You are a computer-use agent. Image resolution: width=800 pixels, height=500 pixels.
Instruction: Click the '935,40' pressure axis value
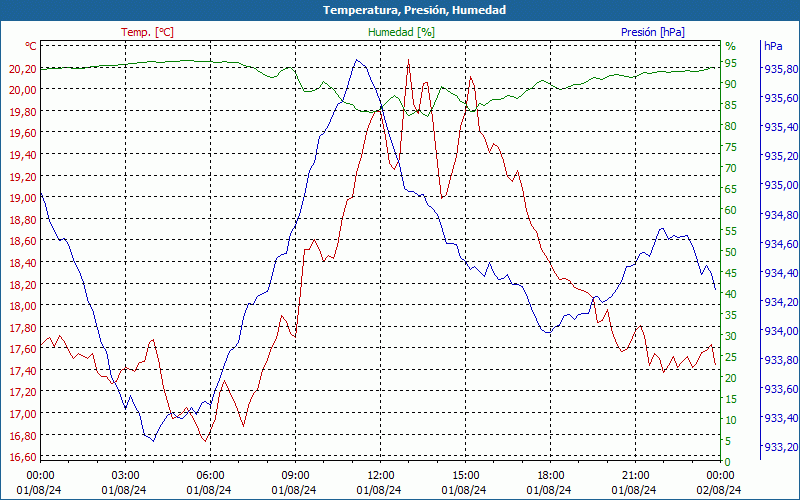coord(782,127)
